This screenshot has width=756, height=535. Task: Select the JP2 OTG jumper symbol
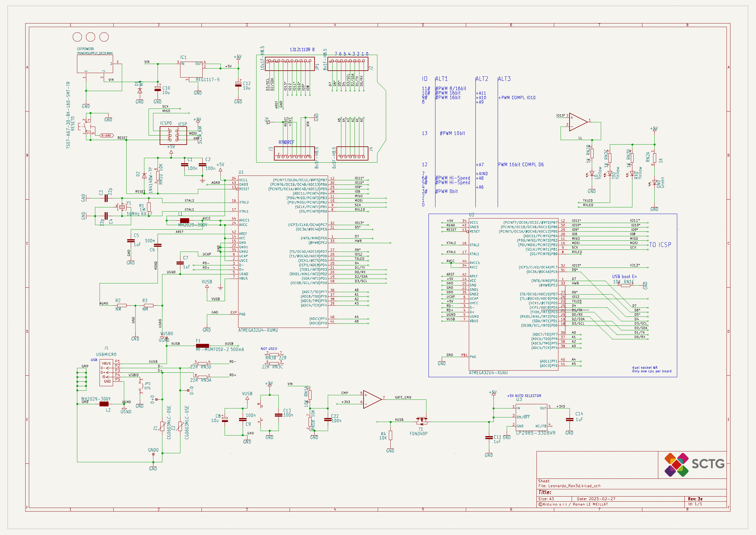coord(141,386)
